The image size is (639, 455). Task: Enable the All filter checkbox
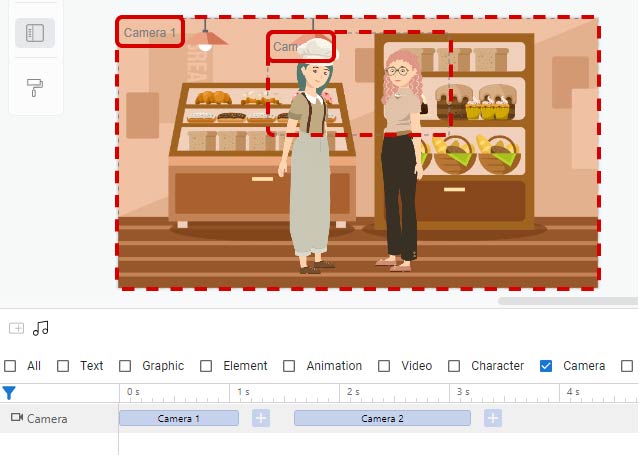coord(10,366)
